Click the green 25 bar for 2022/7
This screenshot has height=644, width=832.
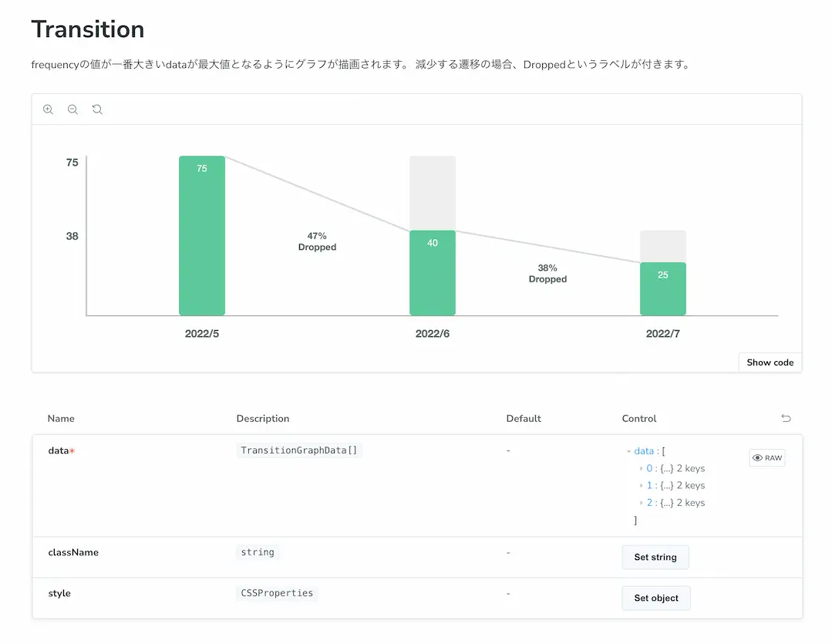(662, 288)
